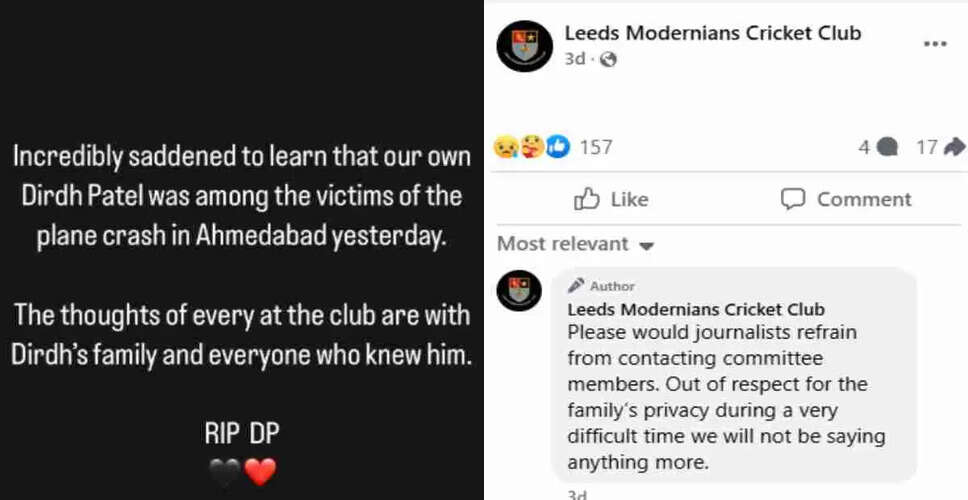
Task: Click the share arrow icon beside 17
Action: pos(953,147)
